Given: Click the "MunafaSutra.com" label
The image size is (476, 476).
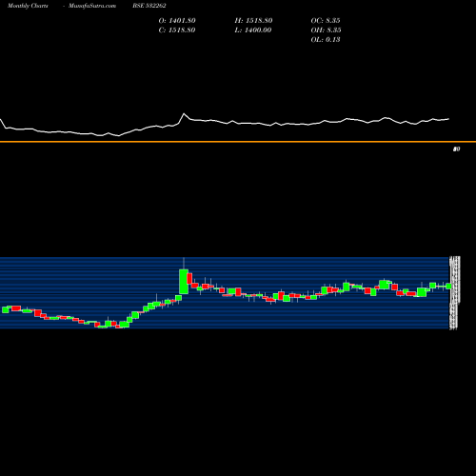Looking at the screenshot, I should 92,6.
